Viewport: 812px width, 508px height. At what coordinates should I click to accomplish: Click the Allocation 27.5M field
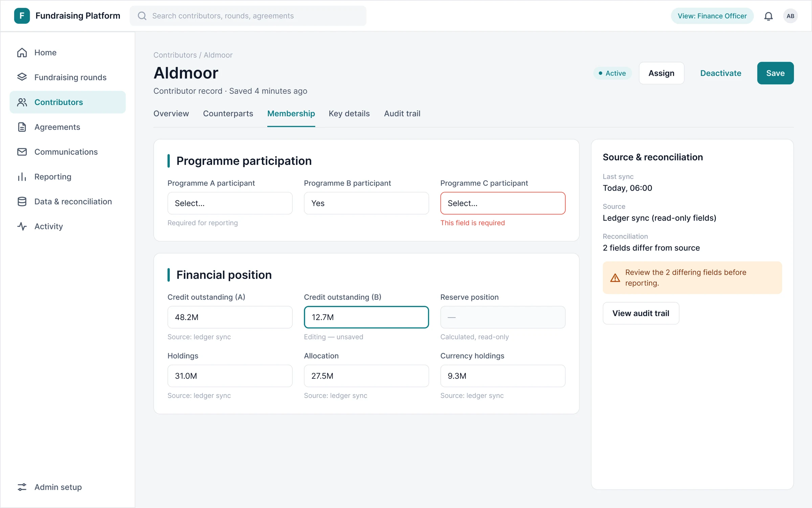pyautogui.click(x=366, y=376)
